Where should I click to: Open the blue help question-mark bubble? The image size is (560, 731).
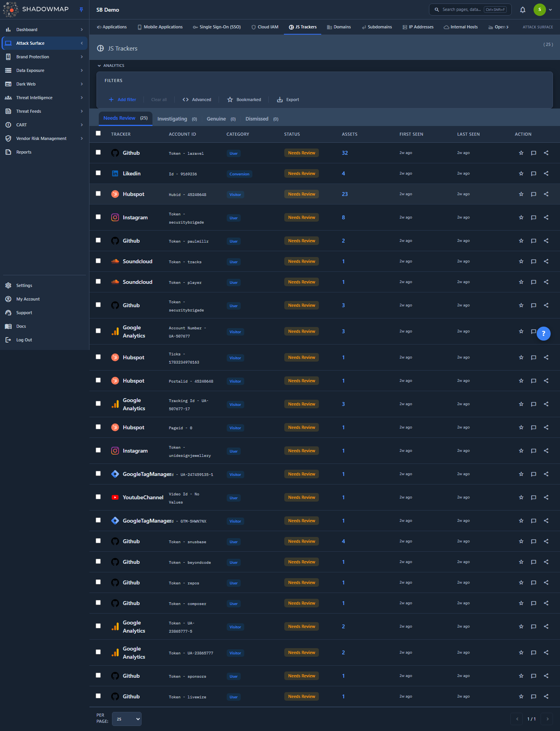[544, 333]
